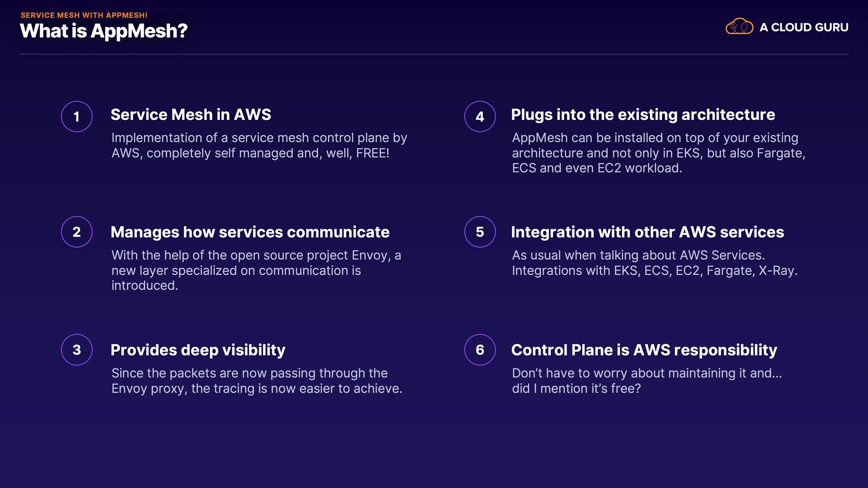
Task: Click the A CLOUD GURU brand text
Action: pyautogui.click(x=803, y=28)
